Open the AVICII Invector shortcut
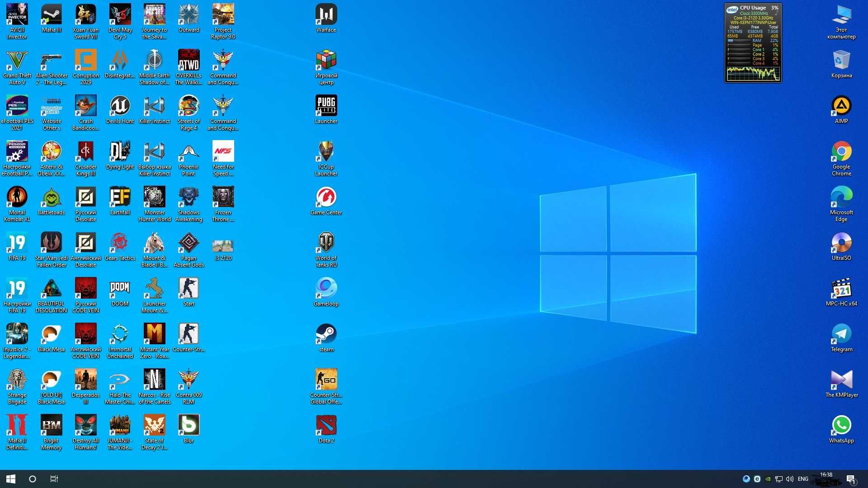 coord(17,21)
